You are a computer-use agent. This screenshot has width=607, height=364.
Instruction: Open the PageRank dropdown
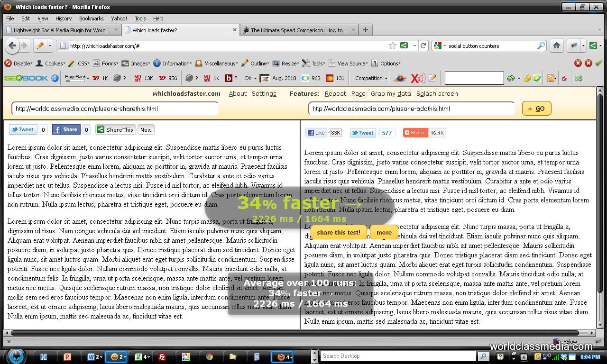(77, 78)
